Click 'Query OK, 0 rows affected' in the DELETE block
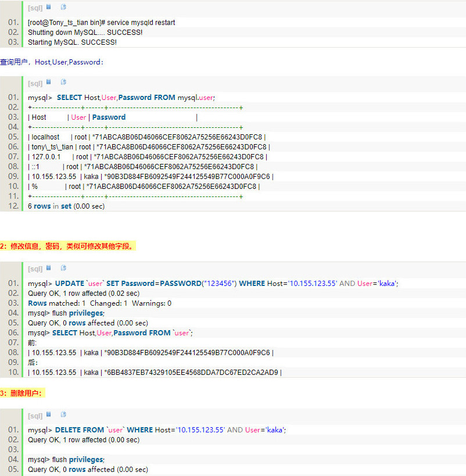 88,470
